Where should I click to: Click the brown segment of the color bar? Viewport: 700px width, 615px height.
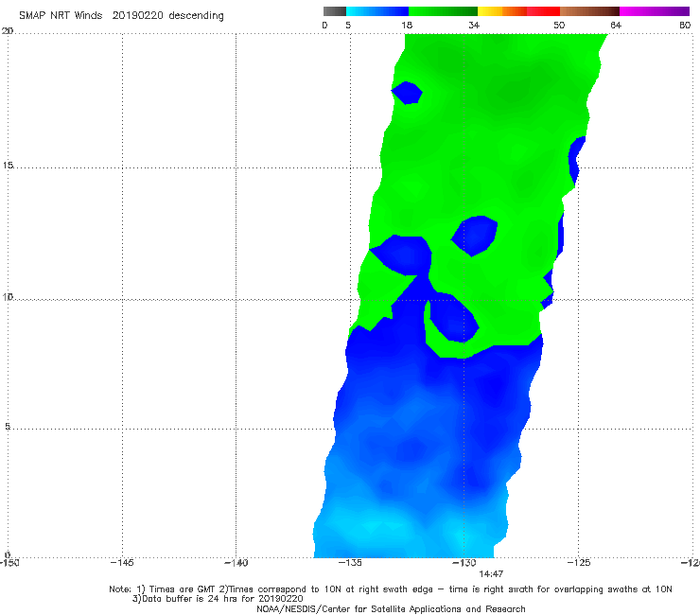(589, 11)
